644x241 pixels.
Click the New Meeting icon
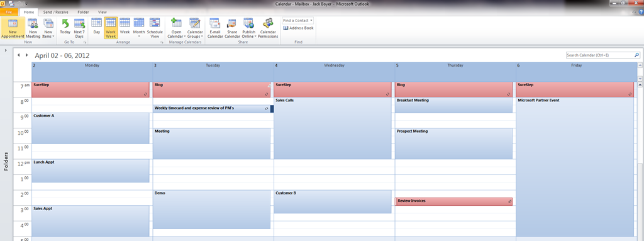[x=33, y=28]
